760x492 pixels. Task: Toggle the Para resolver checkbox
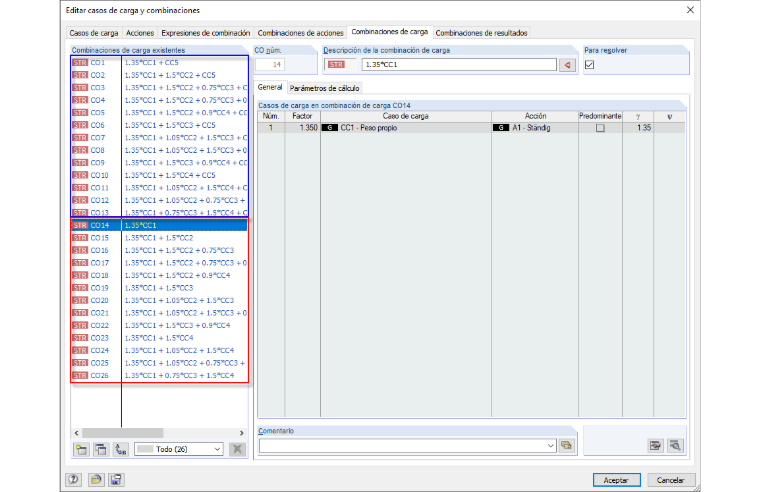tap(589, 64)
